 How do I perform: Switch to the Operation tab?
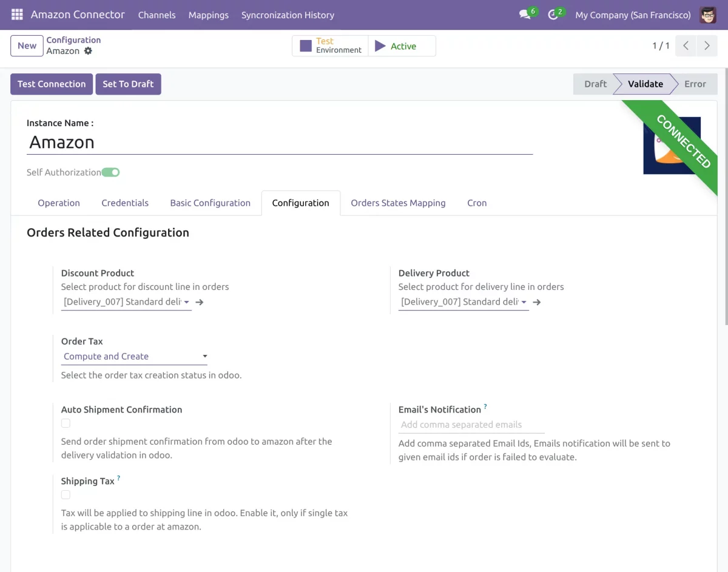[59, 203]
